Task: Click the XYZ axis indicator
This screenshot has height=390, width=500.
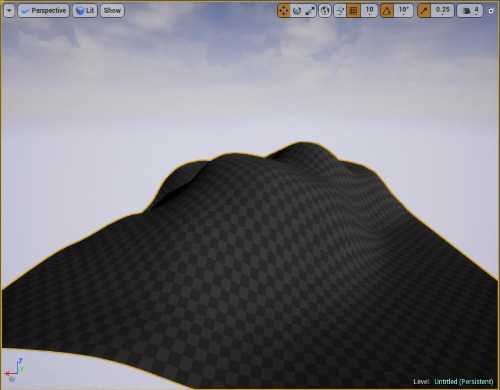Action: click(x=14, y=369)
